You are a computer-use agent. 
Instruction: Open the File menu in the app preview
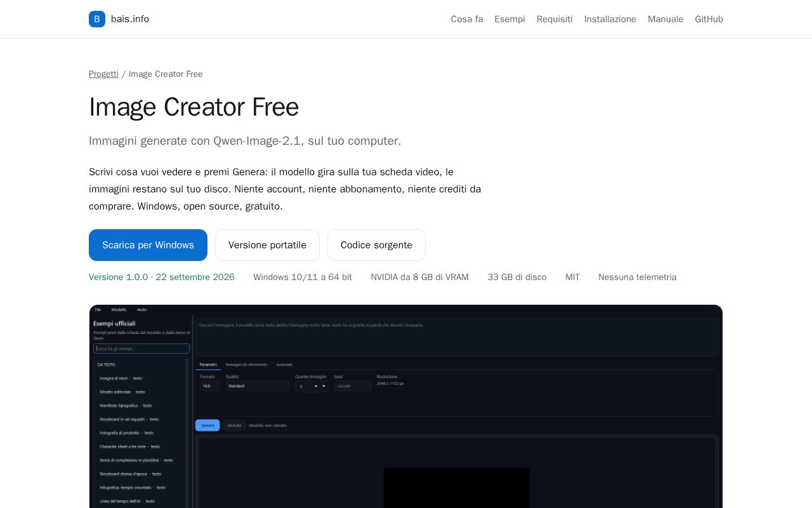click(98, 309)
